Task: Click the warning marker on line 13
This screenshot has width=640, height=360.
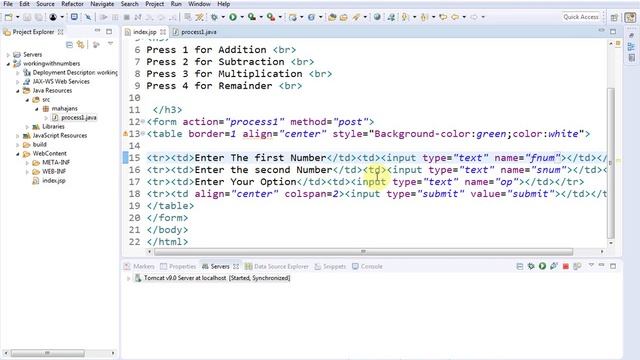Action: [125, 133]
